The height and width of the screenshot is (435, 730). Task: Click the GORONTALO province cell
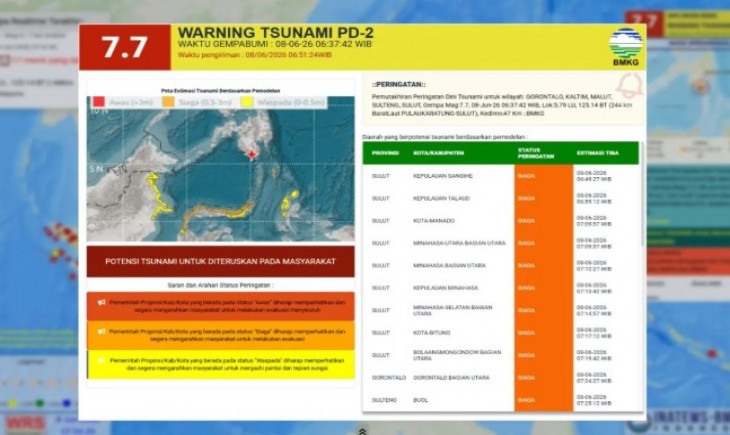coord(389,378)
